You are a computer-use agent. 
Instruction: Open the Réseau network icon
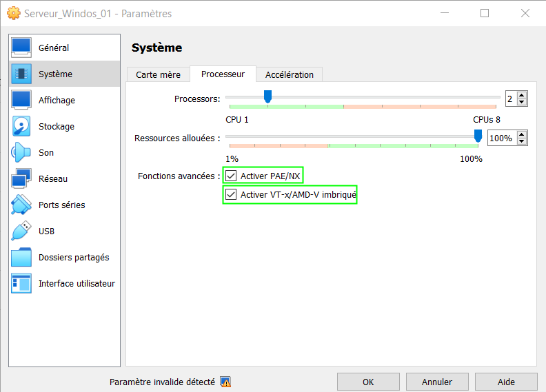[21, 178]
